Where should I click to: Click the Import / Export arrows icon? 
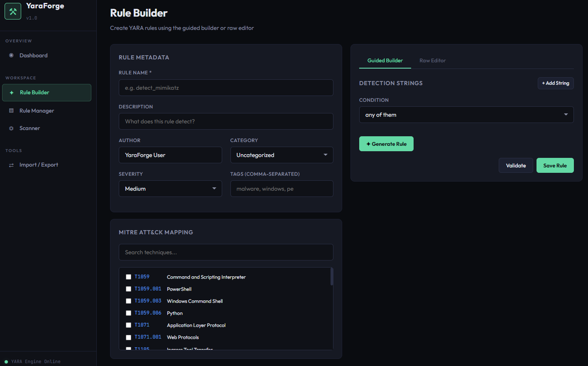click(x=11, y=165)
